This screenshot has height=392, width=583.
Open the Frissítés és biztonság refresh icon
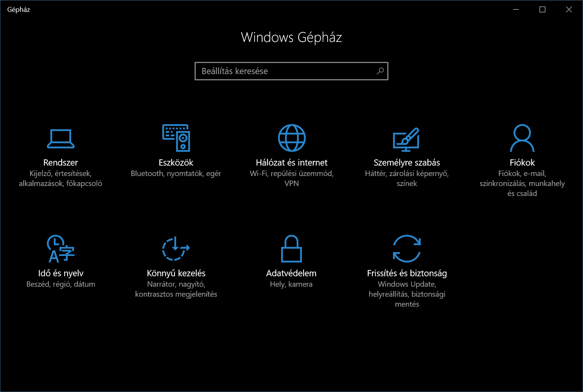pyautogui.click(x=407, y=249)
